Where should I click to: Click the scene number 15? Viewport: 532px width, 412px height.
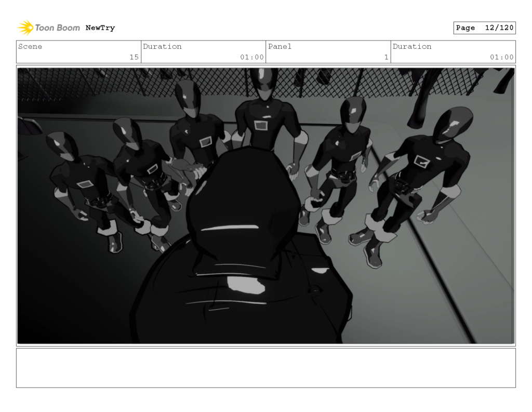(135, 58)
